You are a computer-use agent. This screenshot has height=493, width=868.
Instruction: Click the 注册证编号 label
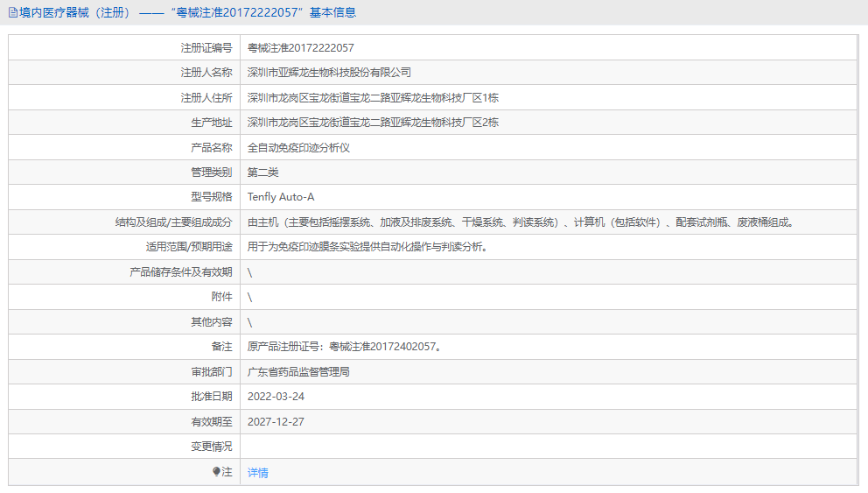click(x=206, y=48)
